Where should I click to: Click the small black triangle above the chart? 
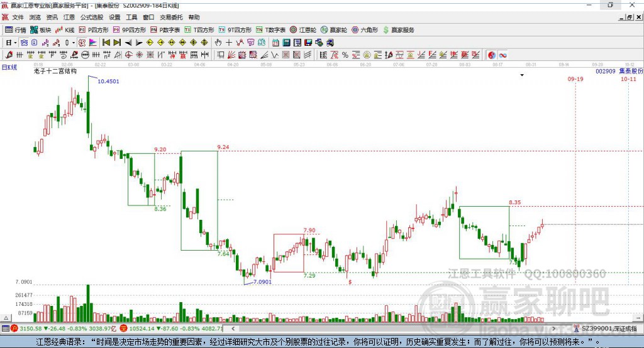[x=522, y=75]
